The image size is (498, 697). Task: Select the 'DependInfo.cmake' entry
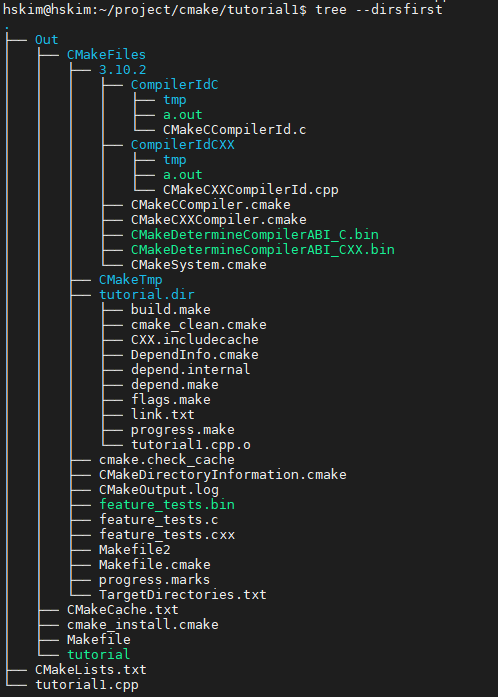(195, 354)
